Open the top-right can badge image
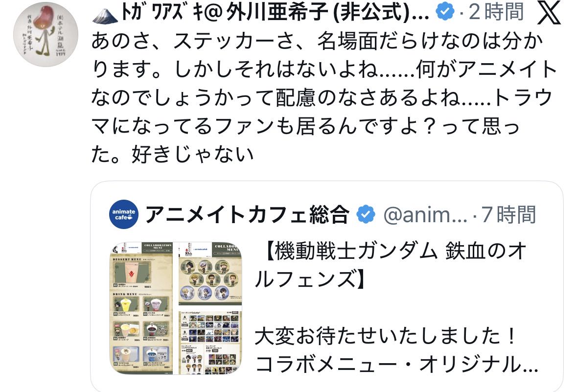This screenshot has height=392, width=577. pos(210,274)
